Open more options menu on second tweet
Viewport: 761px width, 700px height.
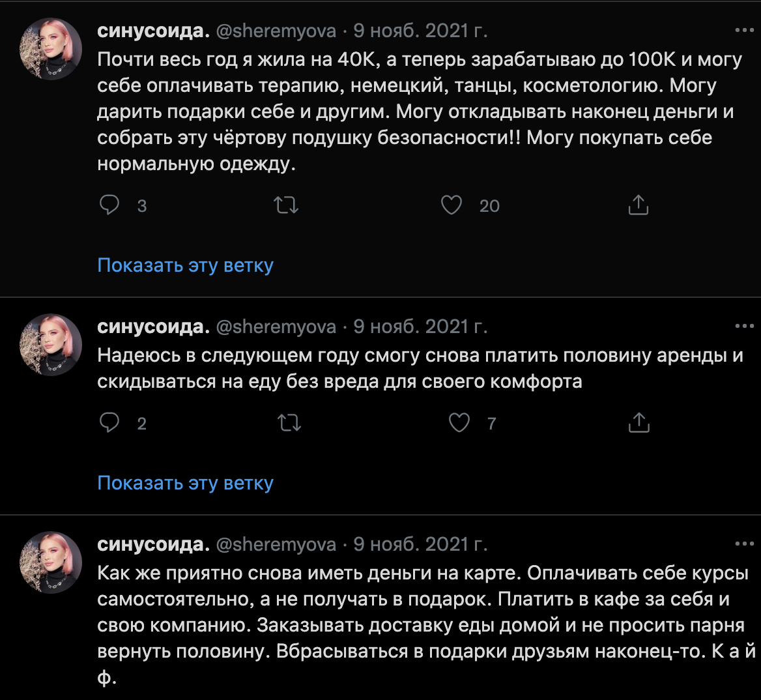tap(744, 327)
